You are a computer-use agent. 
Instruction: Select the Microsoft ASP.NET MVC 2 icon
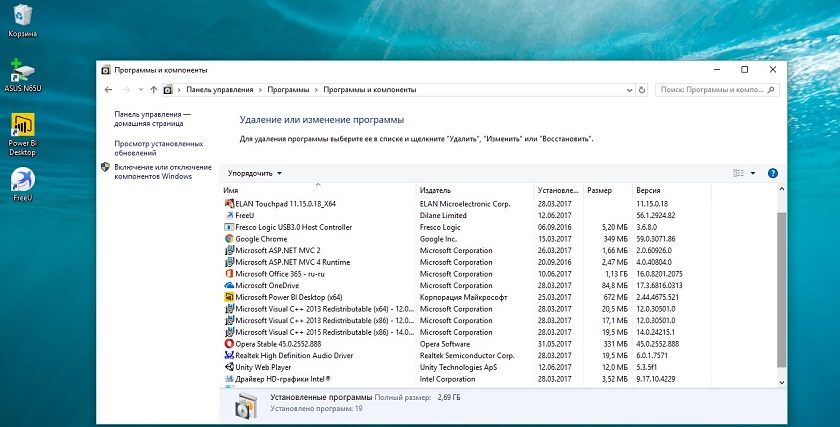coord(229,250)
